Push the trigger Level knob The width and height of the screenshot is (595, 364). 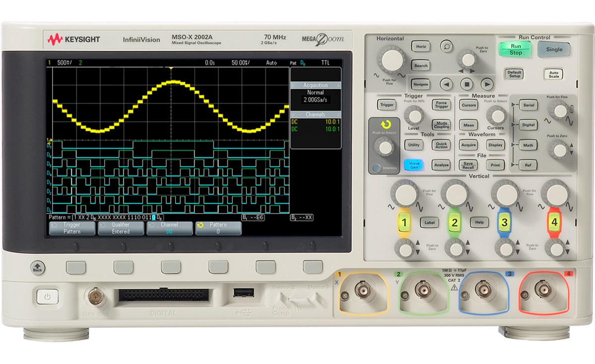413,116
